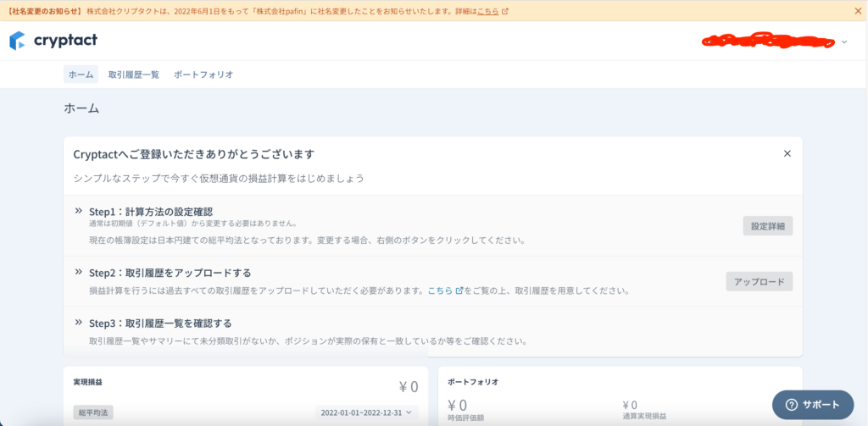This screenshot has width=868, height=426.
Task: Expand Step2 取引履歴をアップロードする chevron
Action: coord(79,272)
